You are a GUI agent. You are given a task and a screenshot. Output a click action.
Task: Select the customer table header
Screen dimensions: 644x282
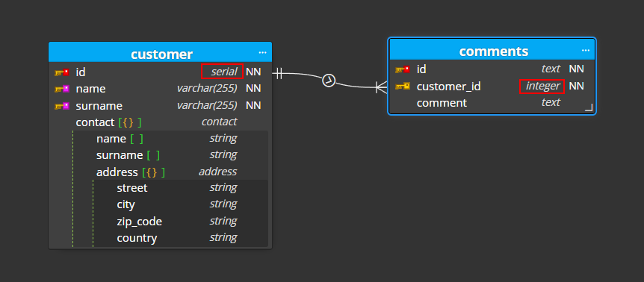pyautogui.click(x=160, y=53)
